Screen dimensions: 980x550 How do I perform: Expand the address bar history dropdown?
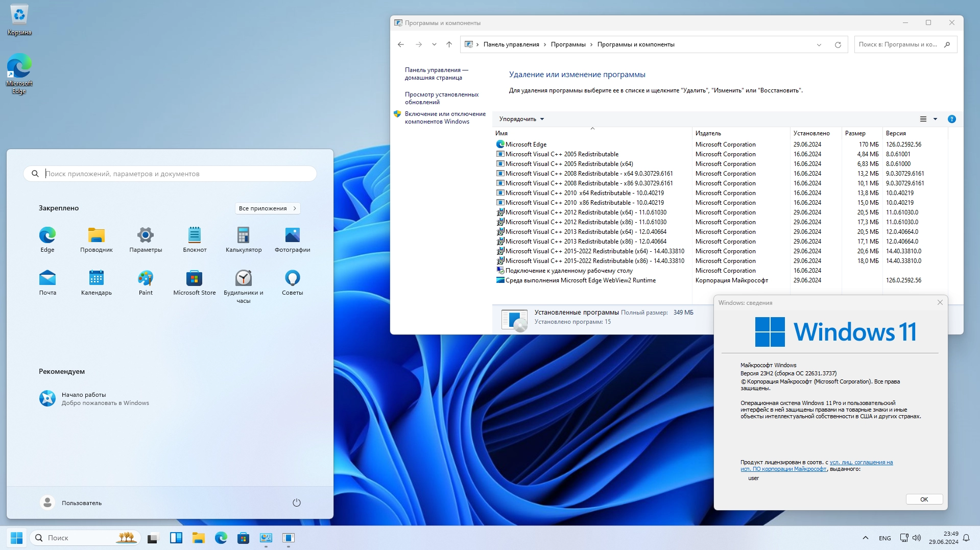(819, 45)
